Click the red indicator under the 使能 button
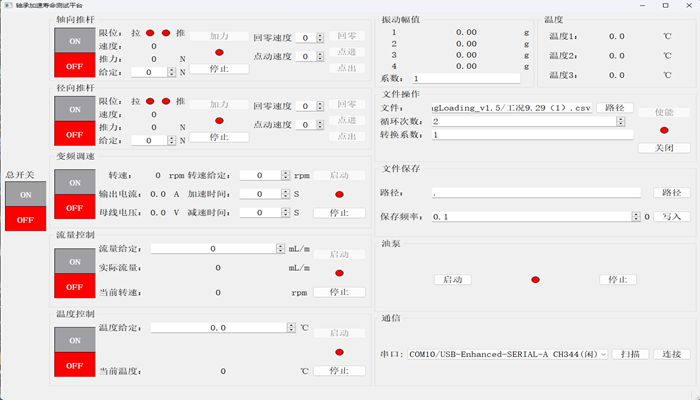 tap(664, 129)
